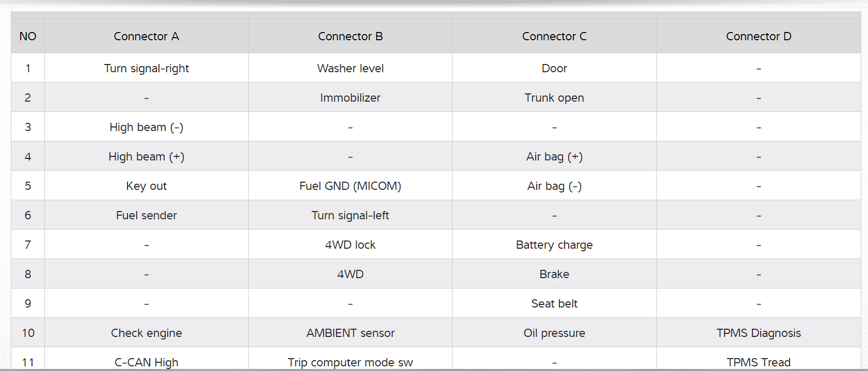868x371 pixels.
Task: Click the Check engine cell
Action: click(146, 333)
